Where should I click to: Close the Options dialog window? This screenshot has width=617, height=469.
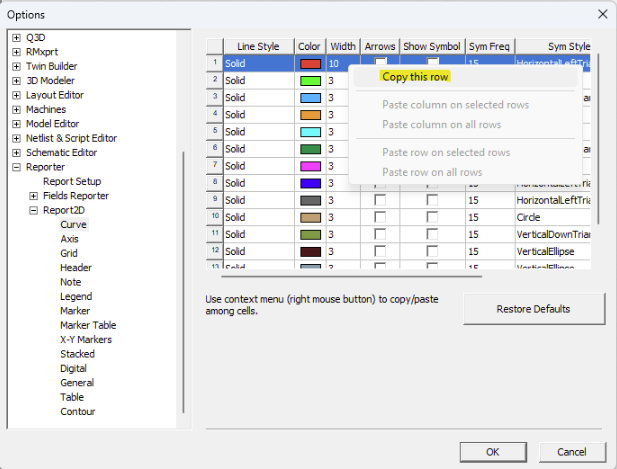602,14
